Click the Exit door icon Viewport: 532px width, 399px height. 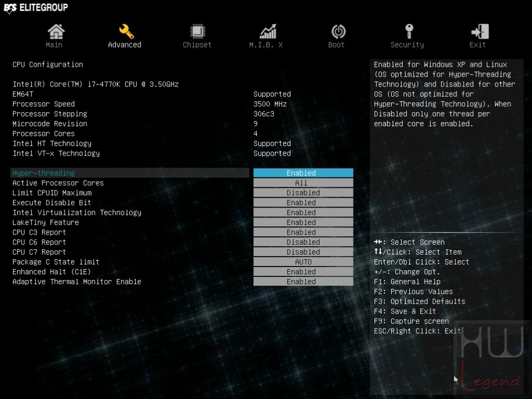[480, 31]
